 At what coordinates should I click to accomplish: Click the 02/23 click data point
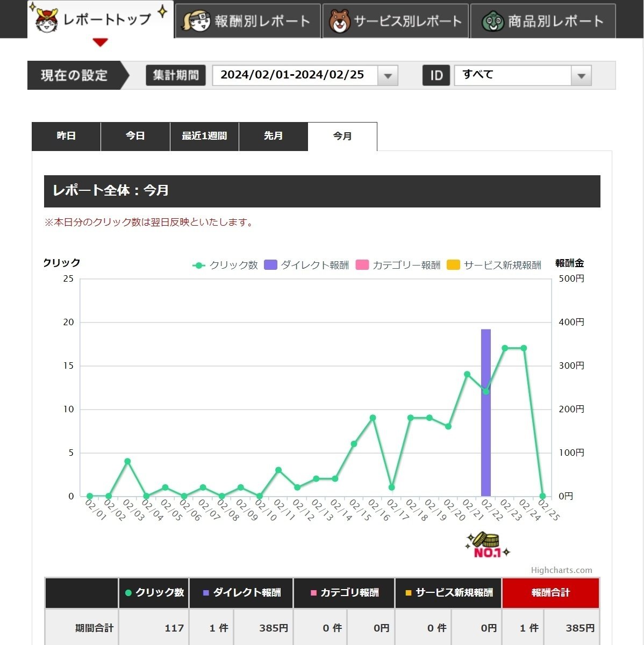[x=505, y=348]
